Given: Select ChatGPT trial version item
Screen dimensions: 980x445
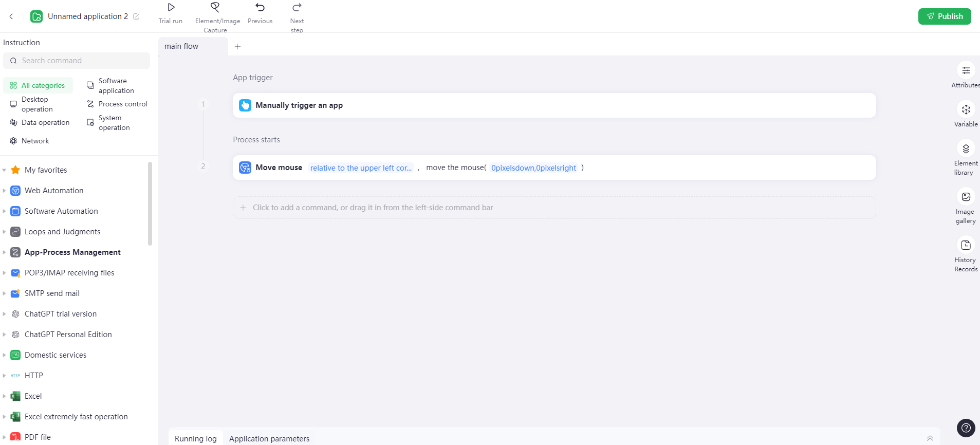Looking at the screenshot, I should point(61,314).
